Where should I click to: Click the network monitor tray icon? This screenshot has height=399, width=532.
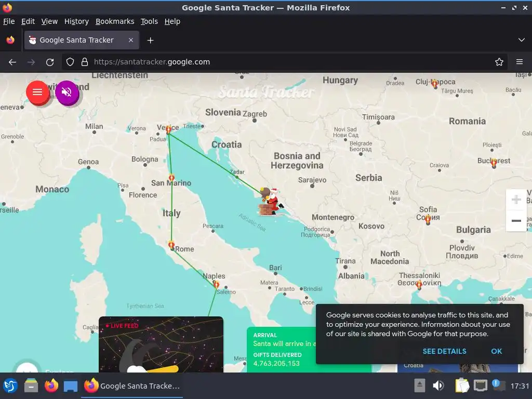click(480, 386)
